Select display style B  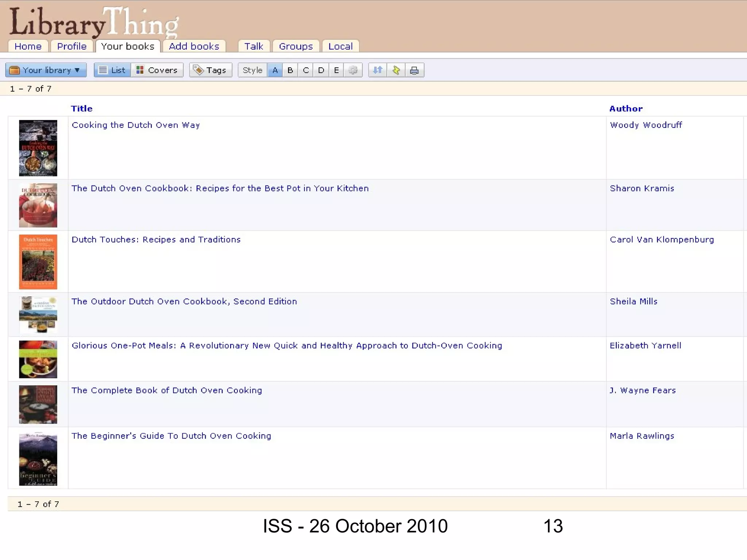pyautogui.click(x=290, y=70)
